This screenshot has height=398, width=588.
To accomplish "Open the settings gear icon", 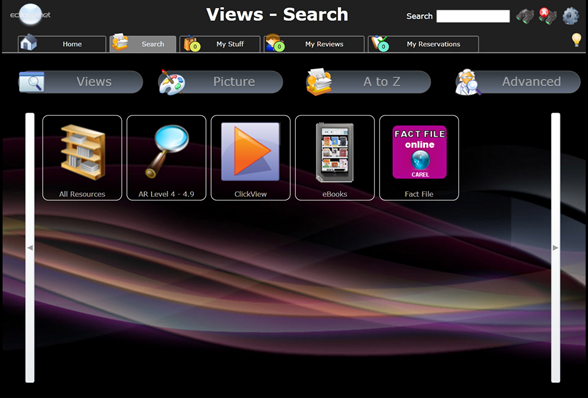I will pos(570,16).
